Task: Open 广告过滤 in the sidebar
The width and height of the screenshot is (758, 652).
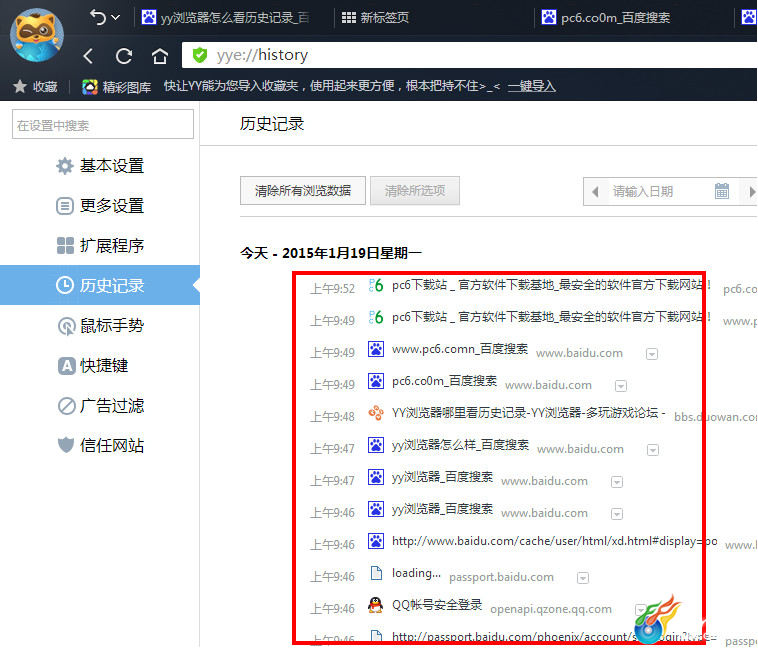Action: pos(100,406)
